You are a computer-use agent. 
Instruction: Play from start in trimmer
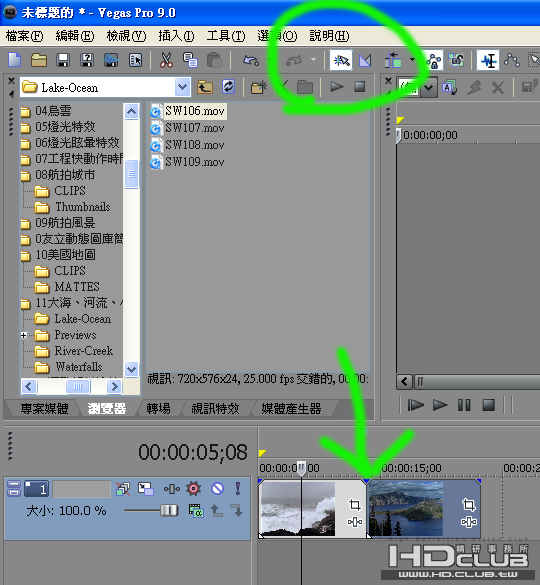[x=415, y=405]
